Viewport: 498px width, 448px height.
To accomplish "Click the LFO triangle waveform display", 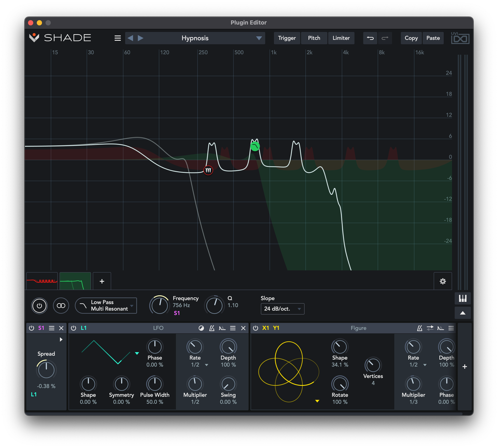I will coord(106,352).
